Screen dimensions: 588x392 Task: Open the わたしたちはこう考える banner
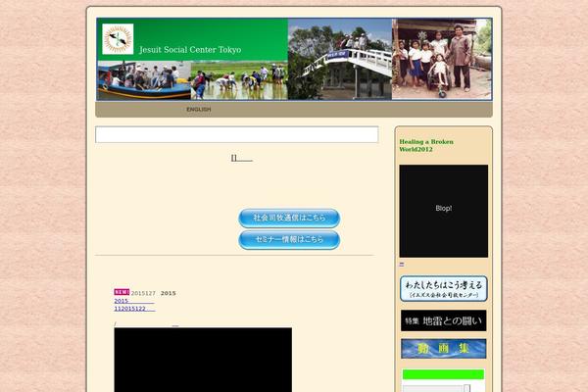click(444, 288)
